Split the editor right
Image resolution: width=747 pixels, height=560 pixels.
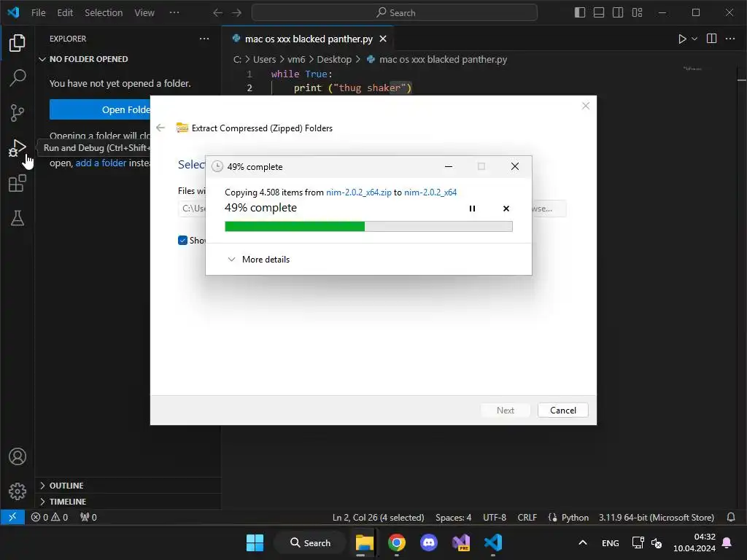[x=711, y=39]
